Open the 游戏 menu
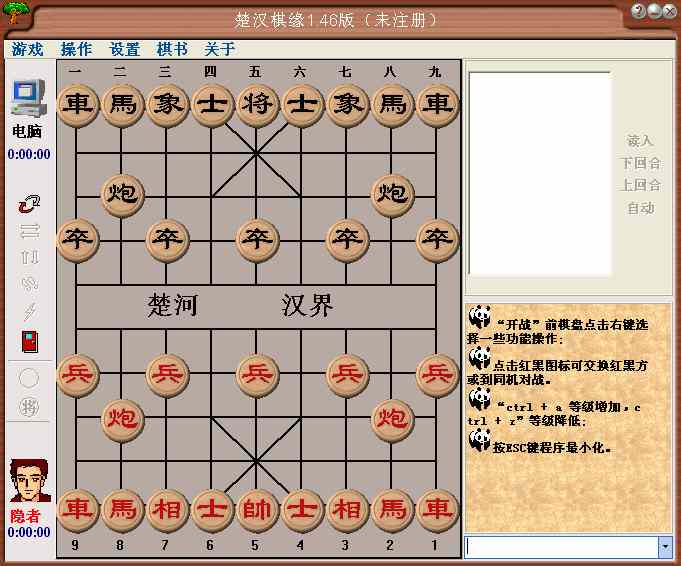Image resolution: width=681 pixels, height=566 pixels. [28, 49]
